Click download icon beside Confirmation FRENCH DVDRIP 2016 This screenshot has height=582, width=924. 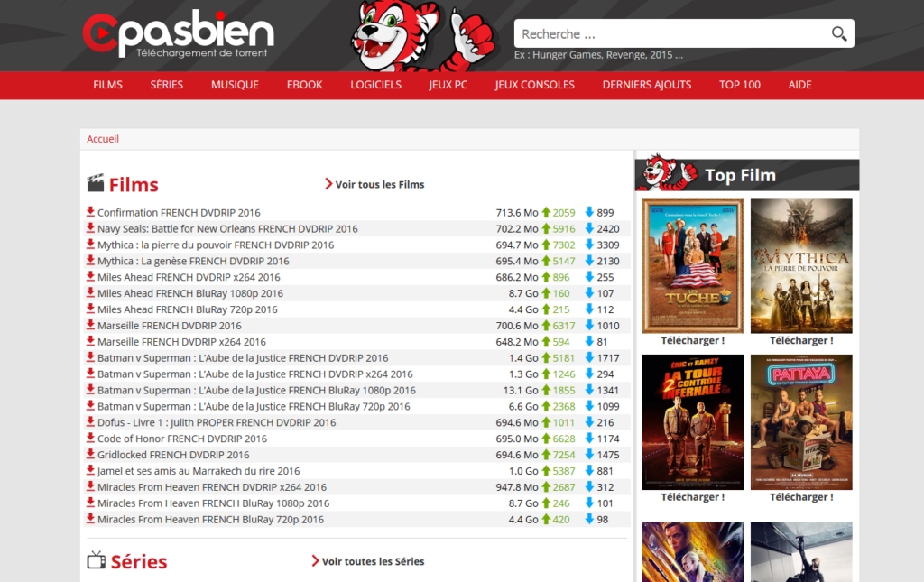[x=90, y=213]
